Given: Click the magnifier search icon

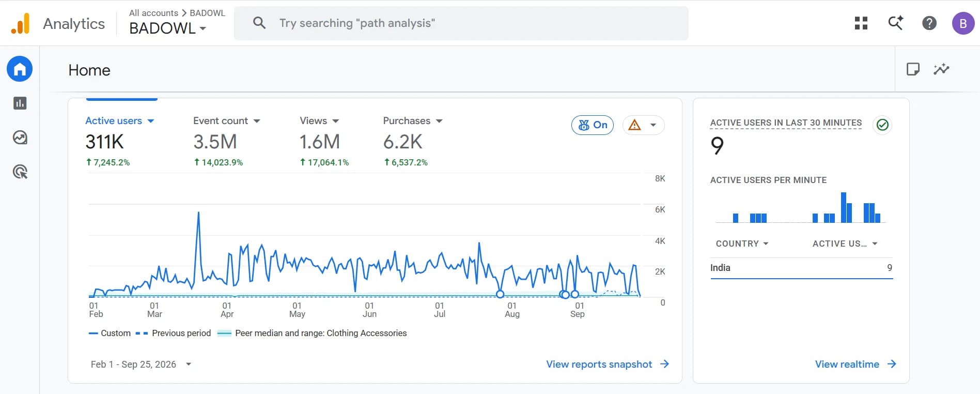Looking at the screenshot, I should [259, 23].
